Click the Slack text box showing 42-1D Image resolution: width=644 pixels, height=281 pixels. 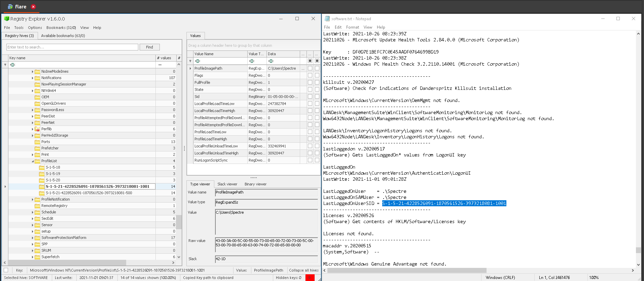pos(266,259)
